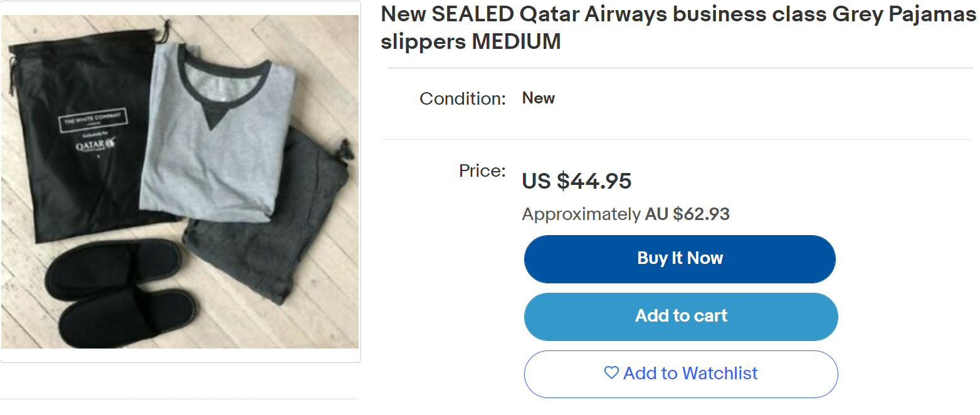Buy the pajamas with Buy It Now
Screen dimensions: 980x415
pyautogui.click(x=680, y=259)
